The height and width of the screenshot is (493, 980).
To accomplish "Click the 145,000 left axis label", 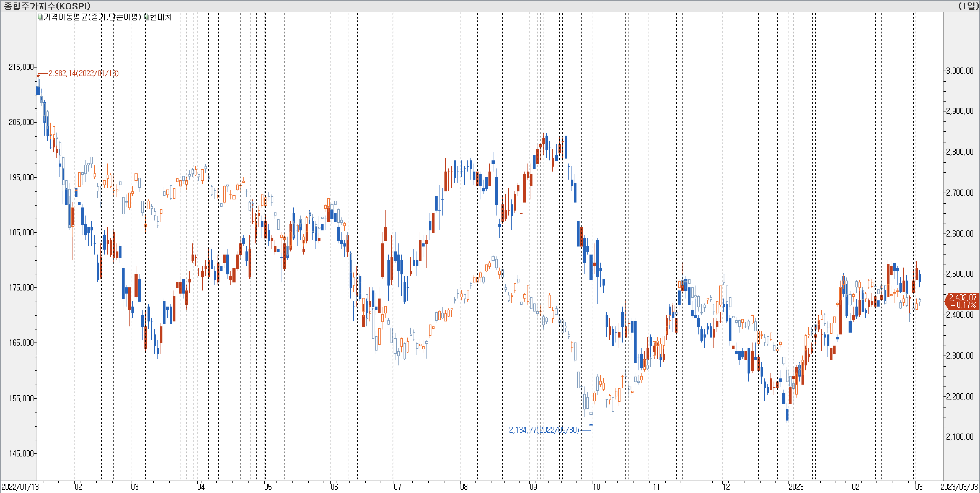I will [21, 453].
